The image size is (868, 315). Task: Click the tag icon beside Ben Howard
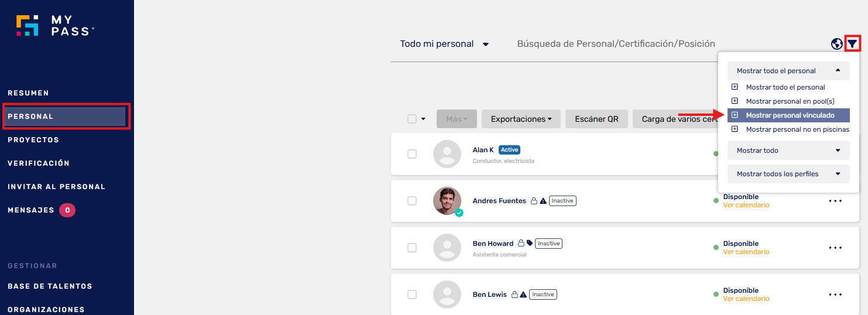(x=530, y=244)
